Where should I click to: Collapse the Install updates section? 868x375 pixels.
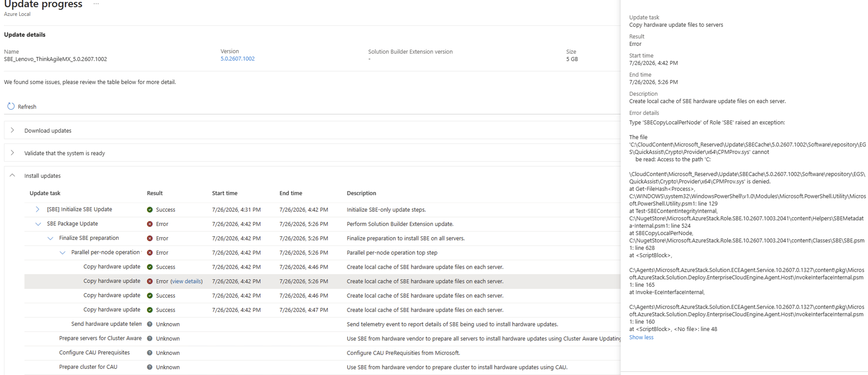pos(12,175)
